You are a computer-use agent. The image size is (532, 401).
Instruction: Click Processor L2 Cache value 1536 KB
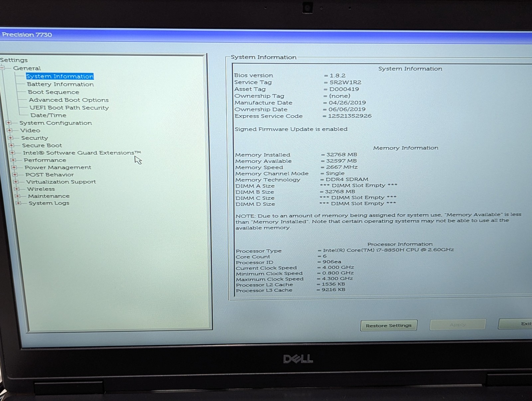coord(333,284)
